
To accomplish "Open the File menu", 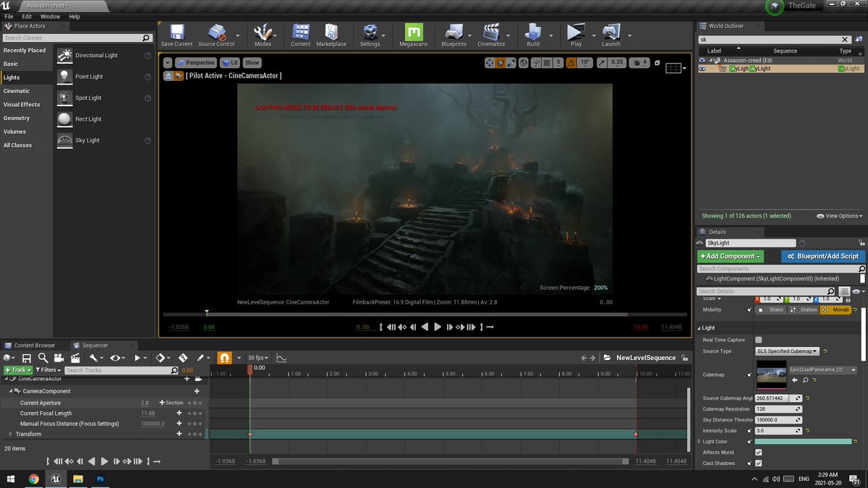I will [x=9, y=16].
